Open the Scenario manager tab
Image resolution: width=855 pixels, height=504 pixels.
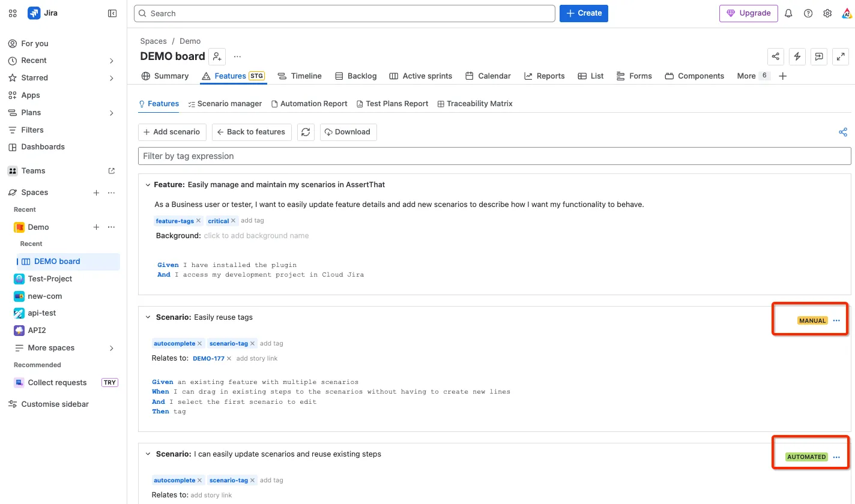click(x=225, y=104)
